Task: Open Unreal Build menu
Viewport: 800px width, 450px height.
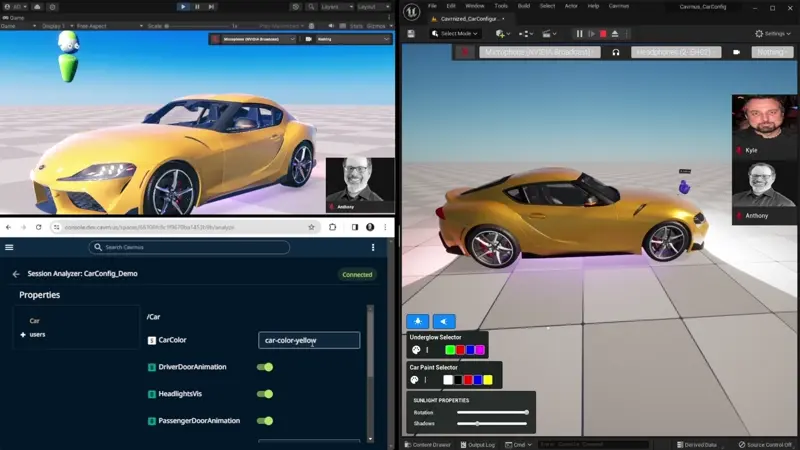Action: click(524, 6)
